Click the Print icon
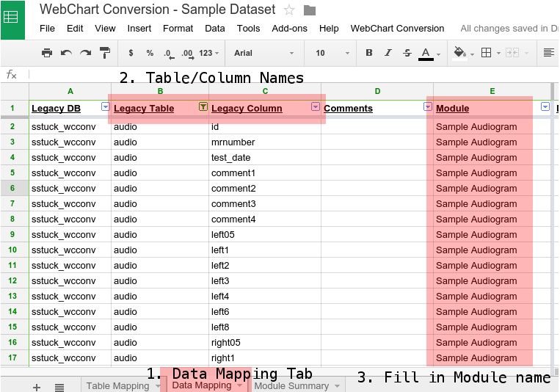The width and height of the screenshot is (560, 392). coord(47,53)
